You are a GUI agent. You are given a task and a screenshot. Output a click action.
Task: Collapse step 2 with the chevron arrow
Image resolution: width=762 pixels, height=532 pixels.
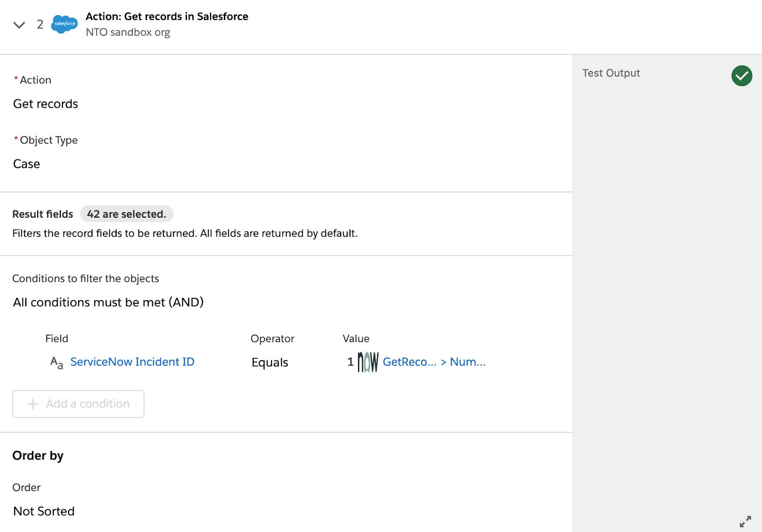coord(19,25)
